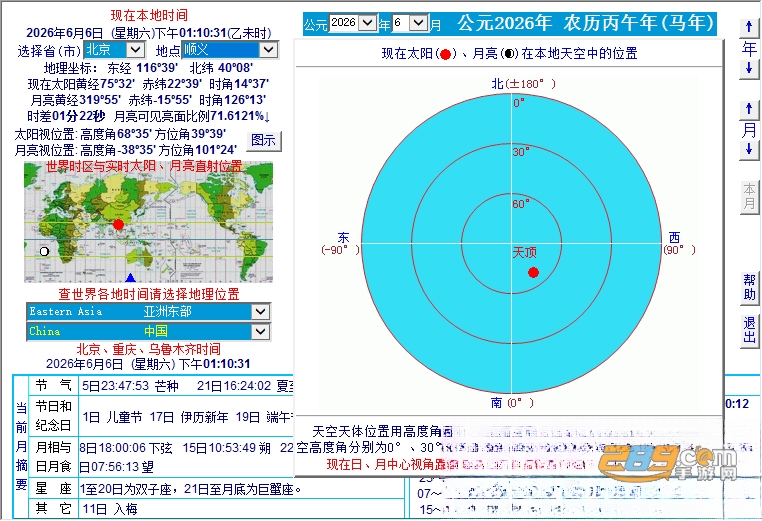Click the 本月 button

(x=749, y=196)
